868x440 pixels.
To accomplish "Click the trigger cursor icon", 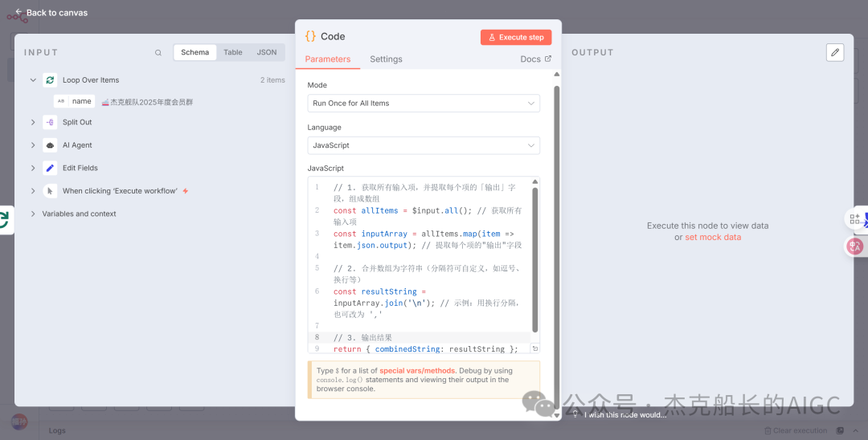I will tap(51, 191).
